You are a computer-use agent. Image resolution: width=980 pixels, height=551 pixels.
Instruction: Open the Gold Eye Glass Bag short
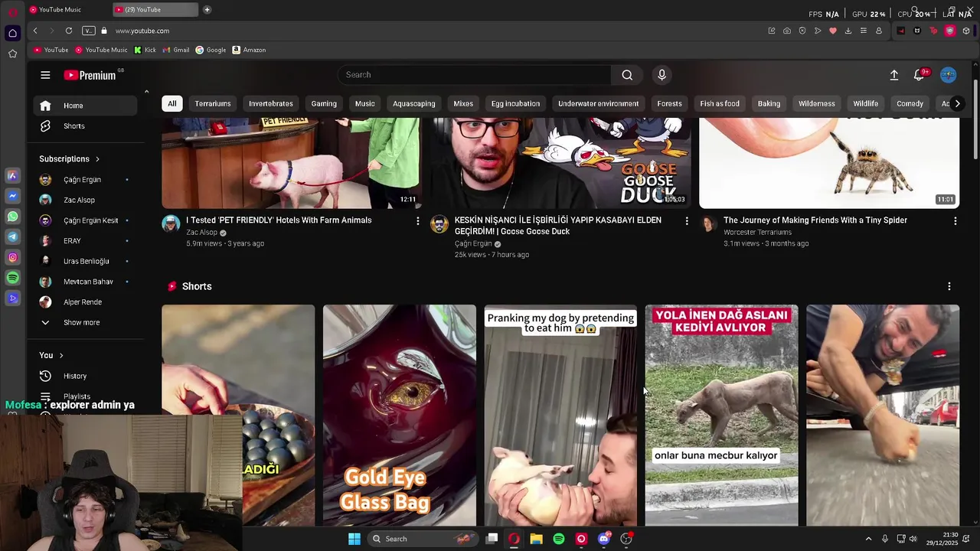click(x=400, y=416)
